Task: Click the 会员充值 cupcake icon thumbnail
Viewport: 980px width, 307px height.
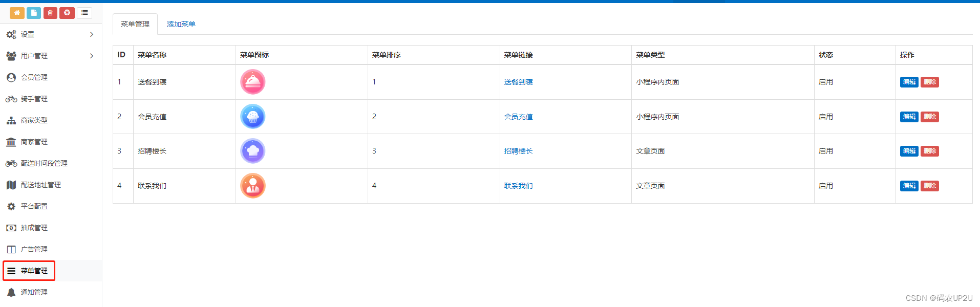Action: tap(253, 117)
